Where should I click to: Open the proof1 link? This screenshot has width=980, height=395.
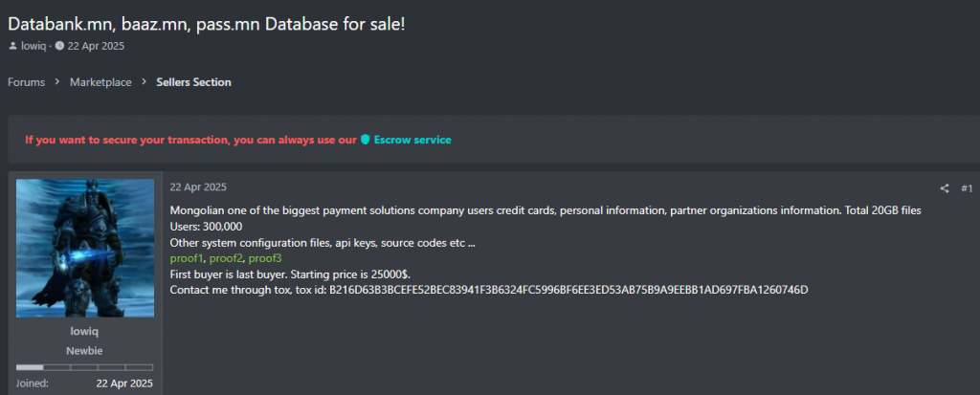point(187,258)
